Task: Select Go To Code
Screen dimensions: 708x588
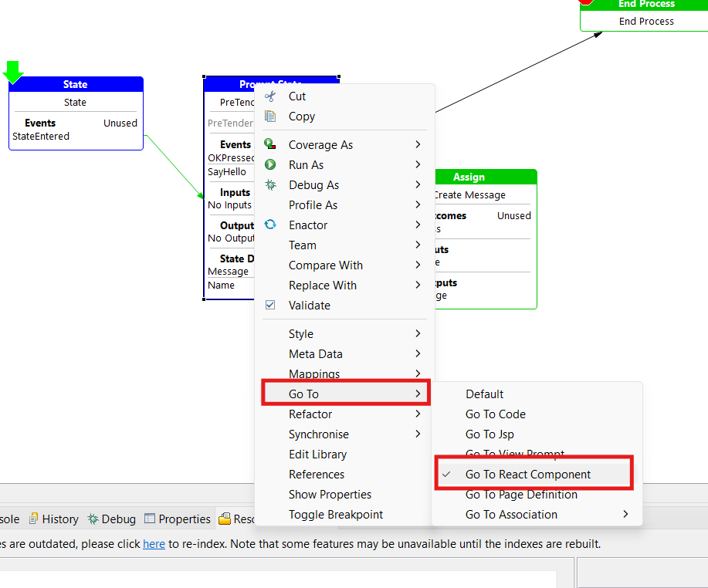Action: coord(537,414)
